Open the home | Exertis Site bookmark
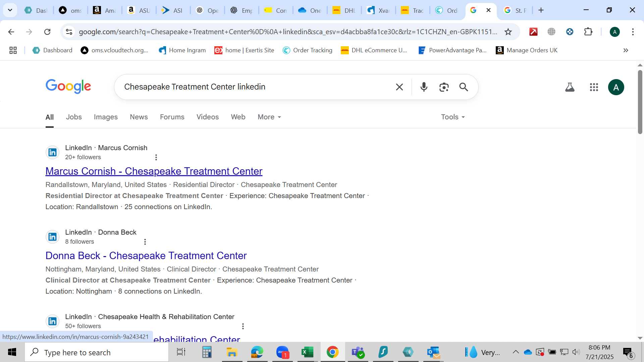 point(244,50)
